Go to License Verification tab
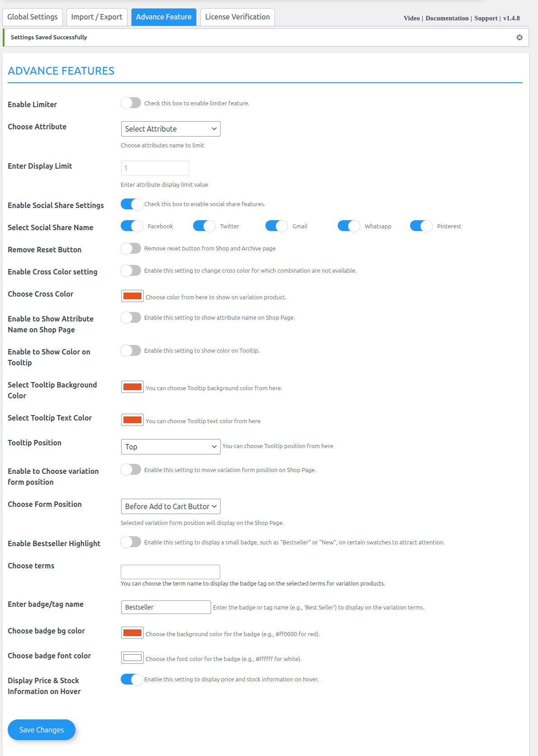The image size is (538, 756). pyautogui.click(x=237, y=17)
